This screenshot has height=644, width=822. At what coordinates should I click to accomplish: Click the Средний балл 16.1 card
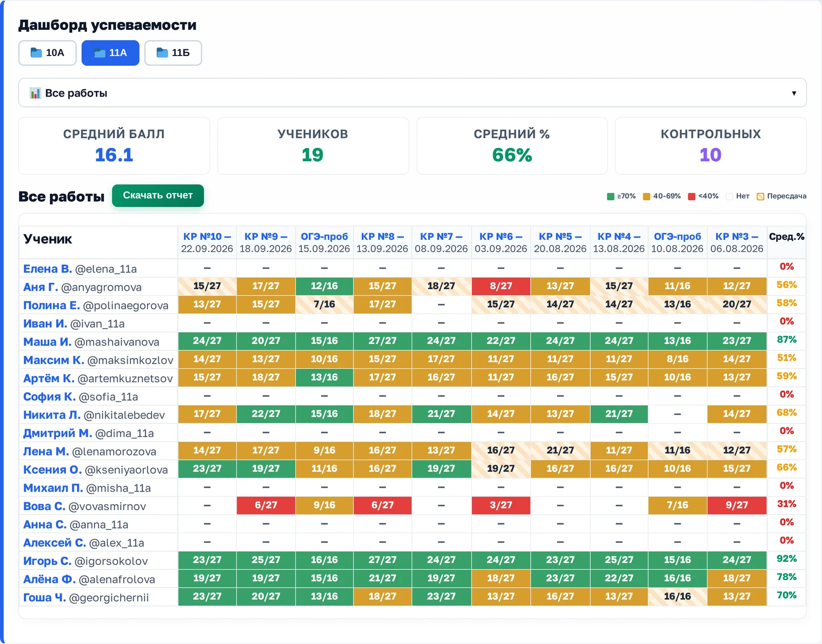(114, 146)
